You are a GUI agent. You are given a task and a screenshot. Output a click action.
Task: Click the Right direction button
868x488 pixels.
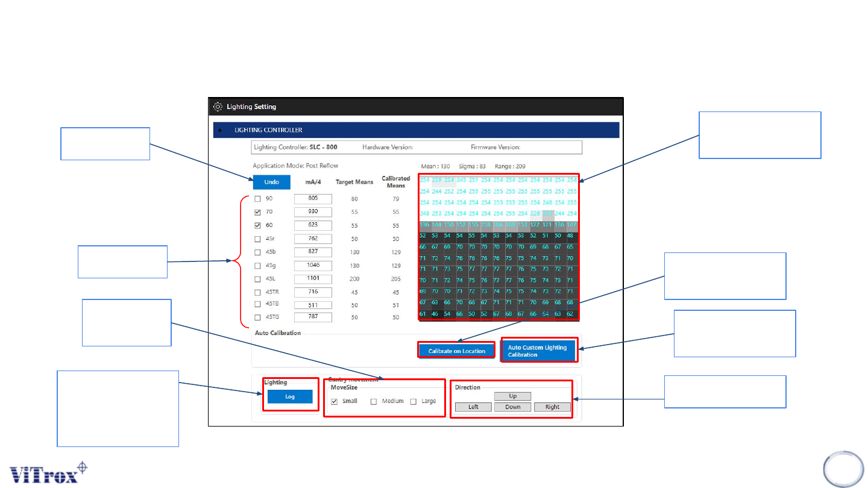pos(552,407)
